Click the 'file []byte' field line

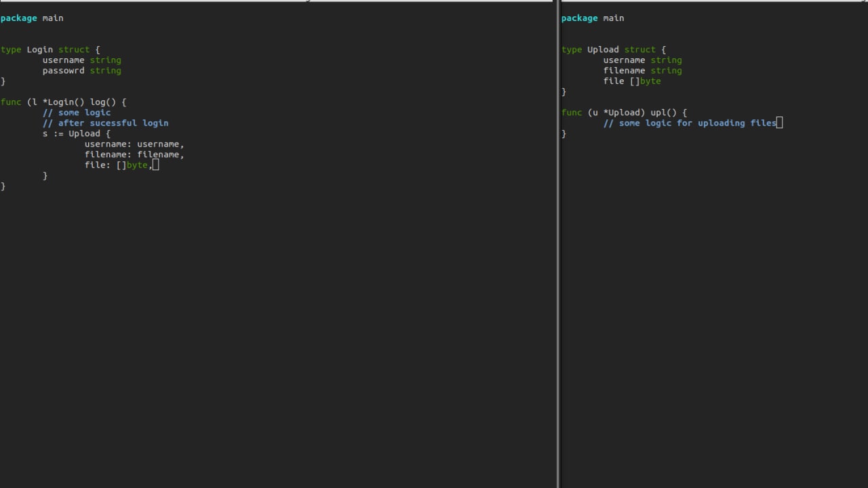coord(632,81)
